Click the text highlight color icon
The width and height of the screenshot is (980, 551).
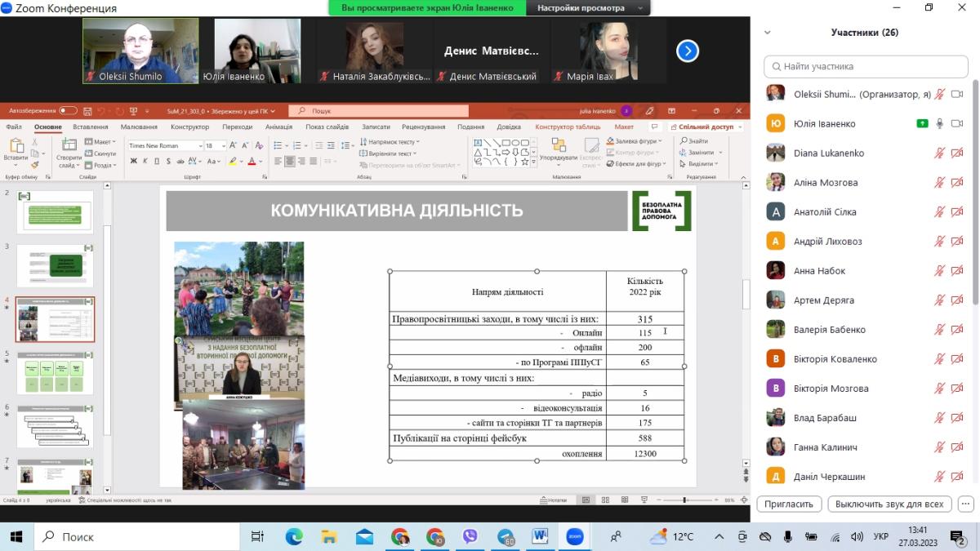[x=233, y=162]
